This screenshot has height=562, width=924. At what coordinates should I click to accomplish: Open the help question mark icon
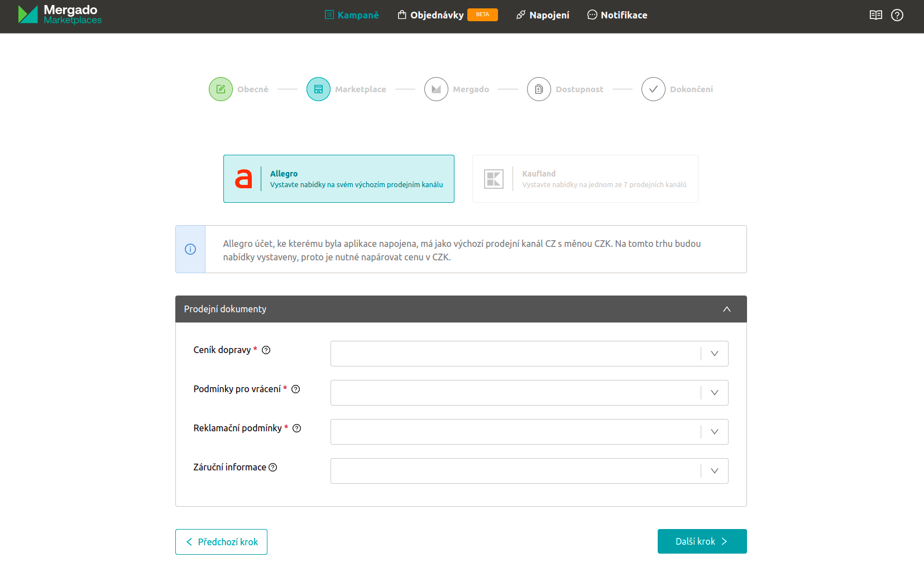click(x=897, y=15)
